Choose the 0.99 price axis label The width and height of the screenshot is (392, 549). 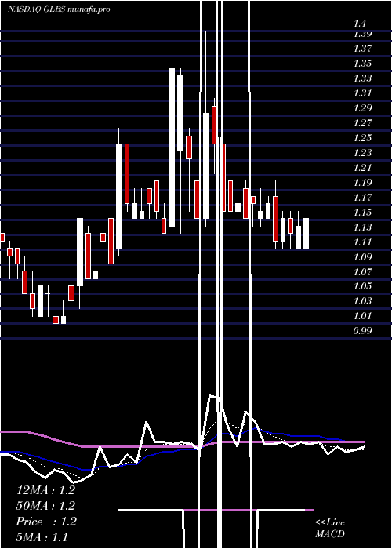362,330
